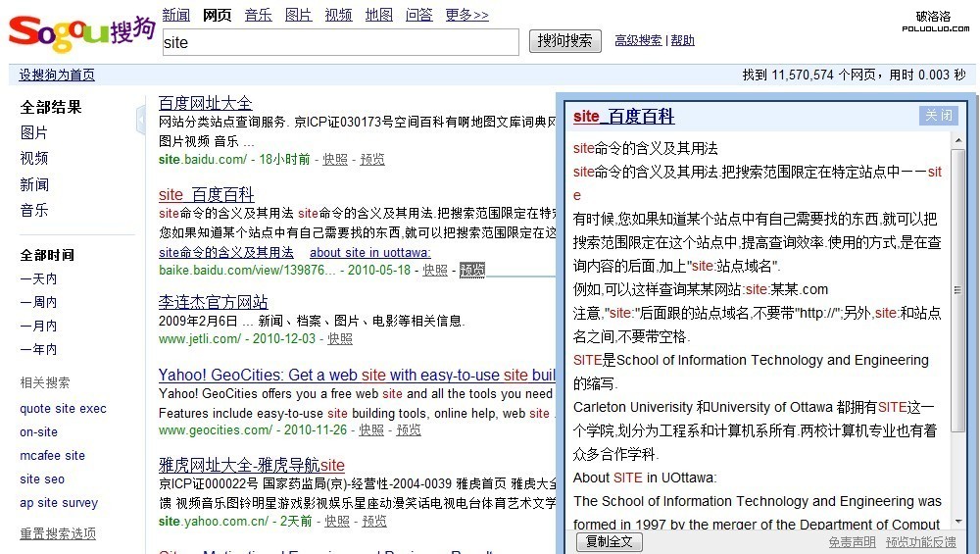
Task: Open the 高级搜索 advanced search link
Action: pyautogui.click(x=638, y=41)
